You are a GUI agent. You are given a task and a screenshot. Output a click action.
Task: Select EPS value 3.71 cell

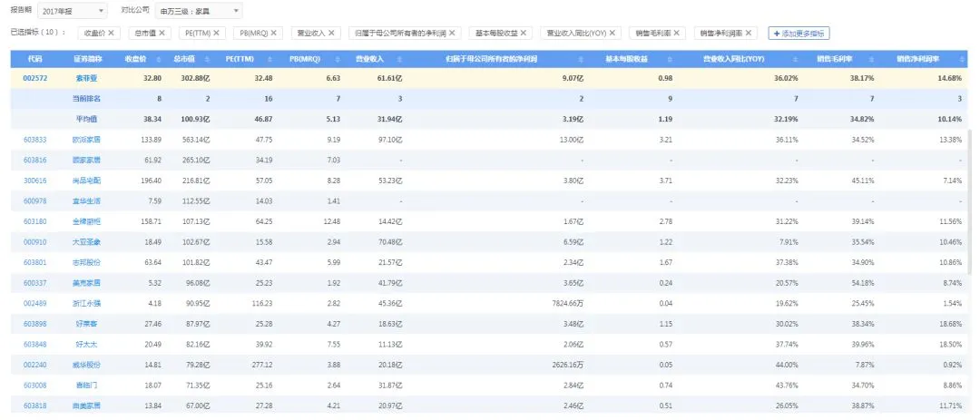pyautogui.click(x=665, y=181)
